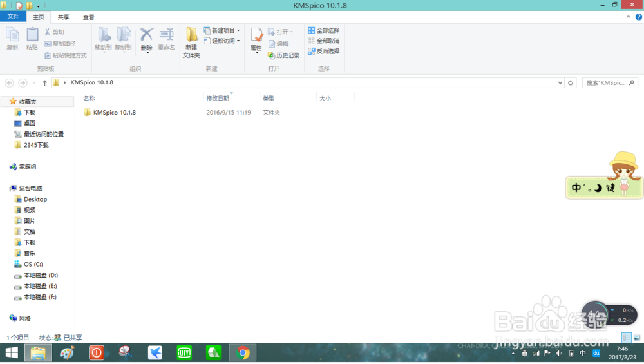Viewport: 644px width, 364px height.
Task: Select Network (网络) in navigation pane
Action: tap(24, 318)
